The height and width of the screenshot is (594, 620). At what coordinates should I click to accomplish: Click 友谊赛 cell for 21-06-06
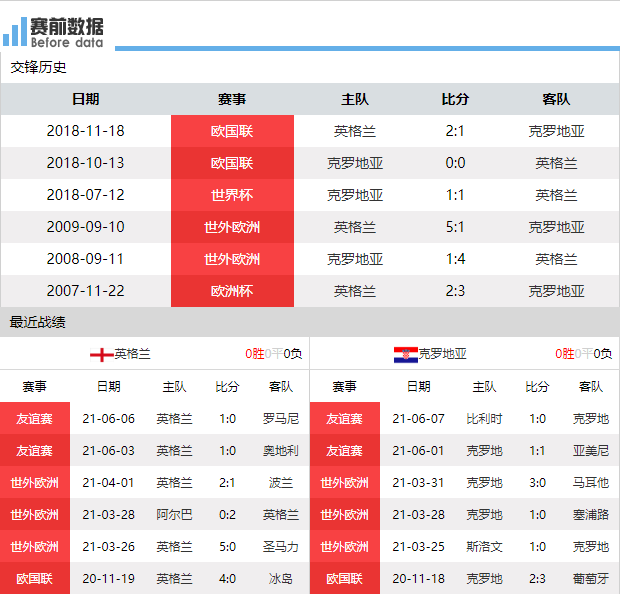click(x=35, y=418)
